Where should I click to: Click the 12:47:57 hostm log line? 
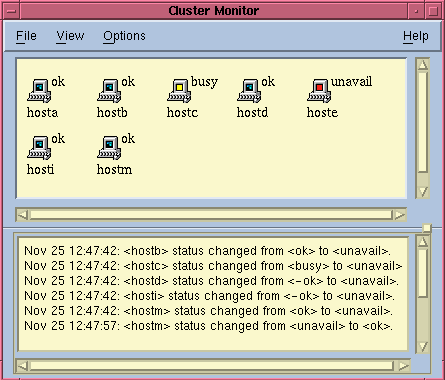pos(208,326)
